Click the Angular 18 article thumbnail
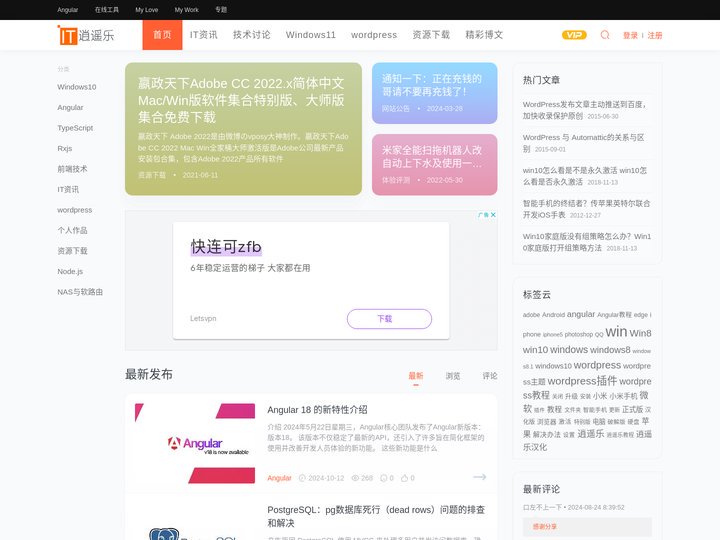Viewport: 720px width, 540px height. coord(195,443)
